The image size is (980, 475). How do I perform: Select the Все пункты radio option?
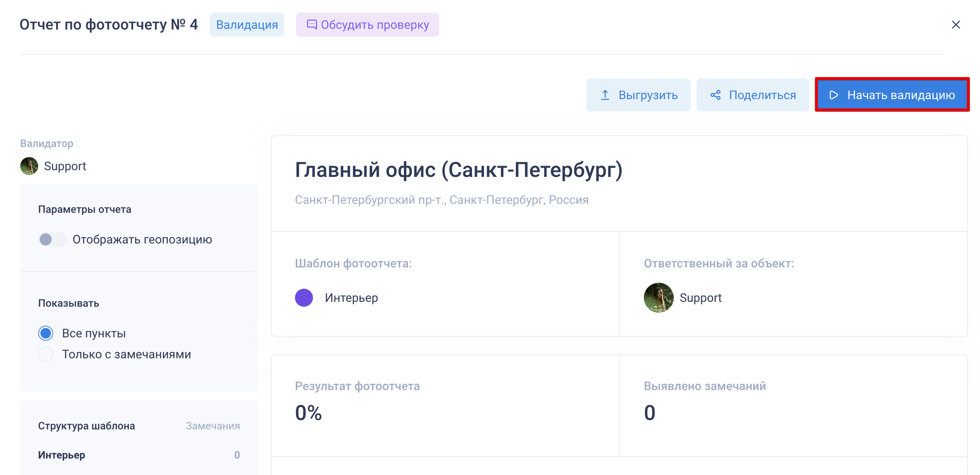46,333
